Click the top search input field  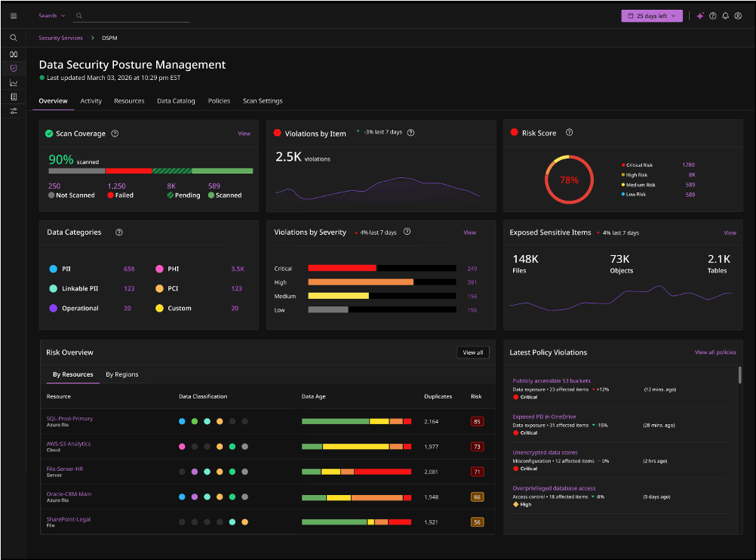click(x=136, y=16)
